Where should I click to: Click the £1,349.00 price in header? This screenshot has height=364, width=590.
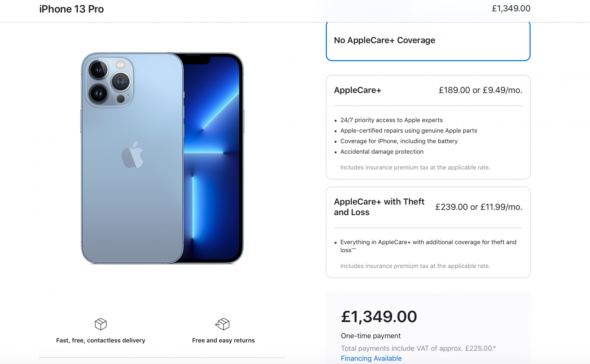point(511,9)
